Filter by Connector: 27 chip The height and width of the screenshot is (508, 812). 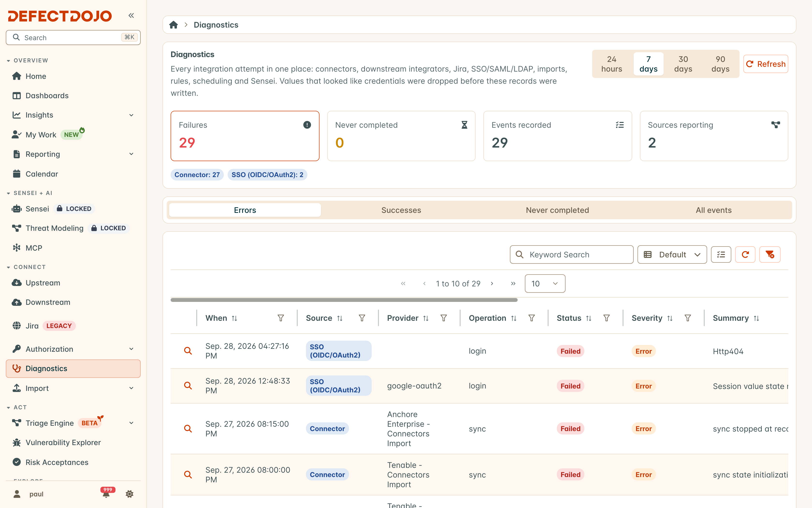pyautogui.click(x=197, y=175)
